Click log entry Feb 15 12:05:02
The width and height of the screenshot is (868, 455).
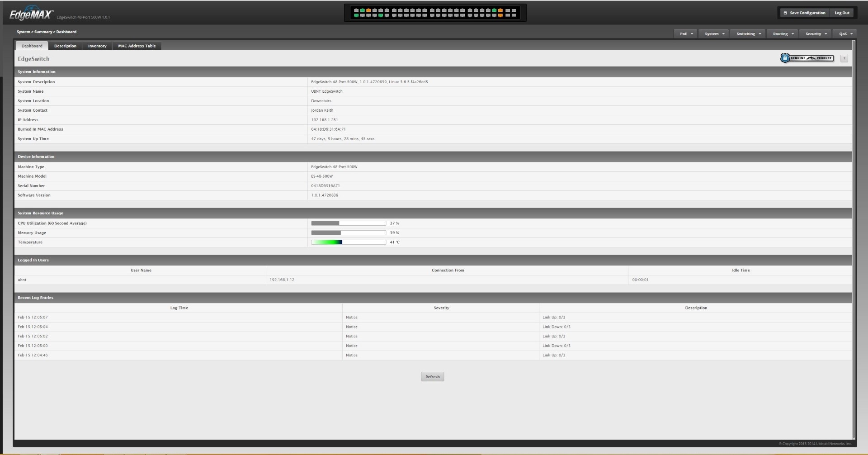point(33,337)
